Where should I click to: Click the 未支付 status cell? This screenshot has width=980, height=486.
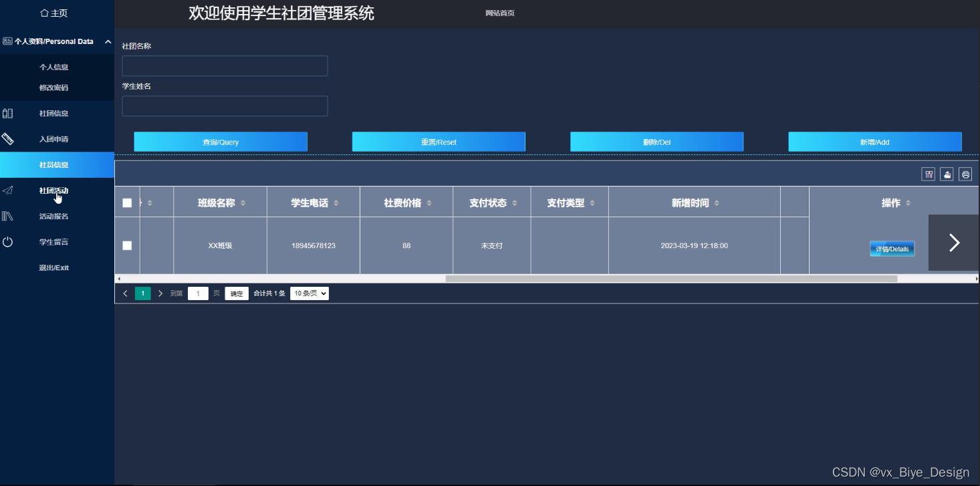492,245
